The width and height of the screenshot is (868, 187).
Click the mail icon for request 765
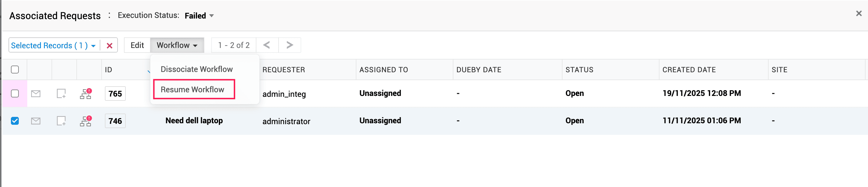pos(36,93)
